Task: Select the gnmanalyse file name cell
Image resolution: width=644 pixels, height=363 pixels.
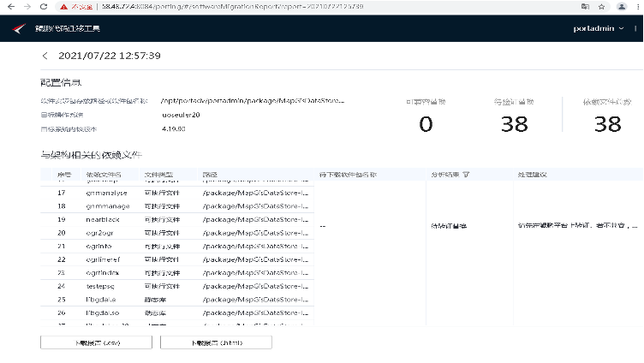Action: [x=107, y=193]
